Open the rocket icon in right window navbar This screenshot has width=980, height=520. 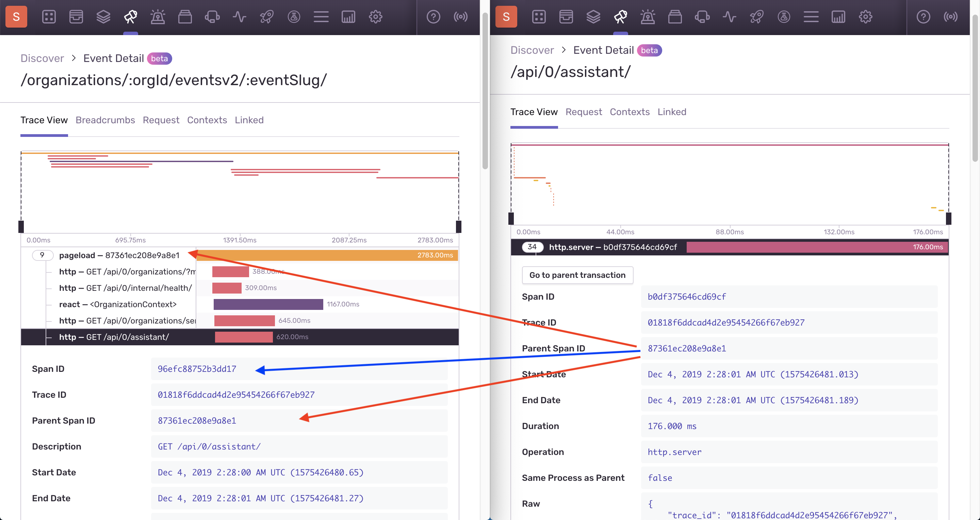point(757,17)
